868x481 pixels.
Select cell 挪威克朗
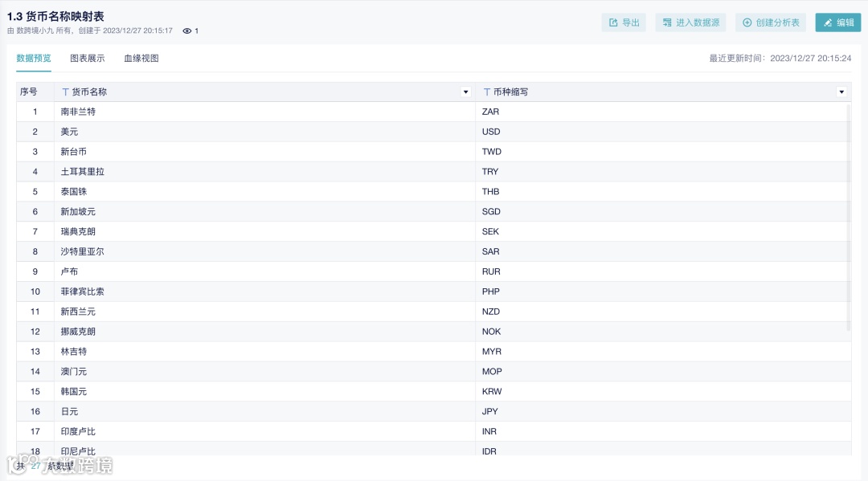(x=264, y=331)
